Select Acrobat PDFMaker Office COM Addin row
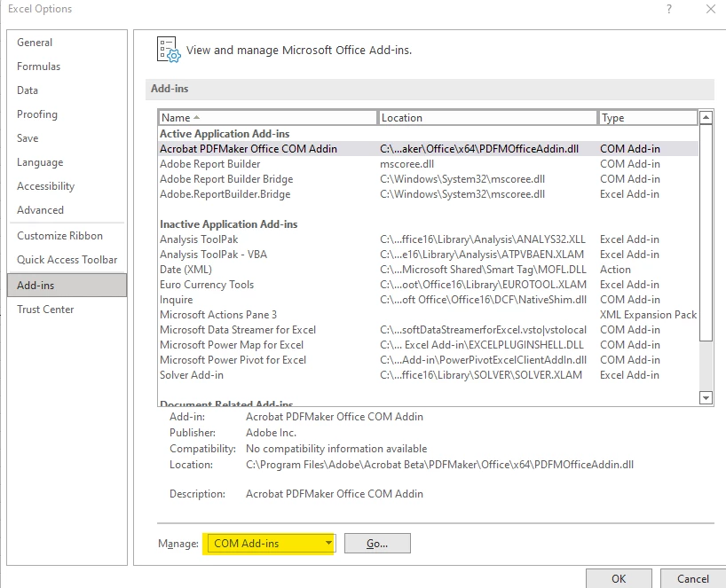The image size is (726, 588). coord(429,148)
